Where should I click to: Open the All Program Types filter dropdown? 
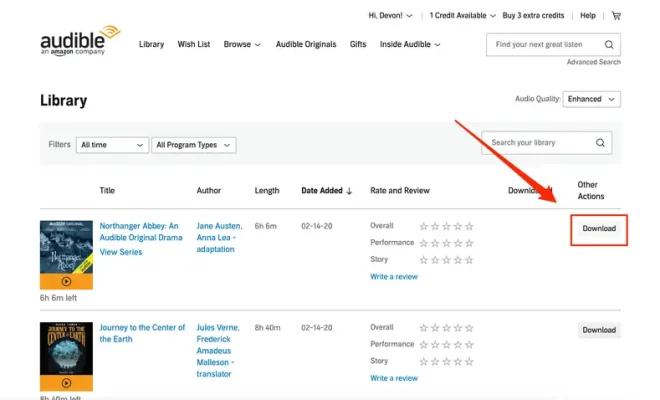tap(194, 145)
